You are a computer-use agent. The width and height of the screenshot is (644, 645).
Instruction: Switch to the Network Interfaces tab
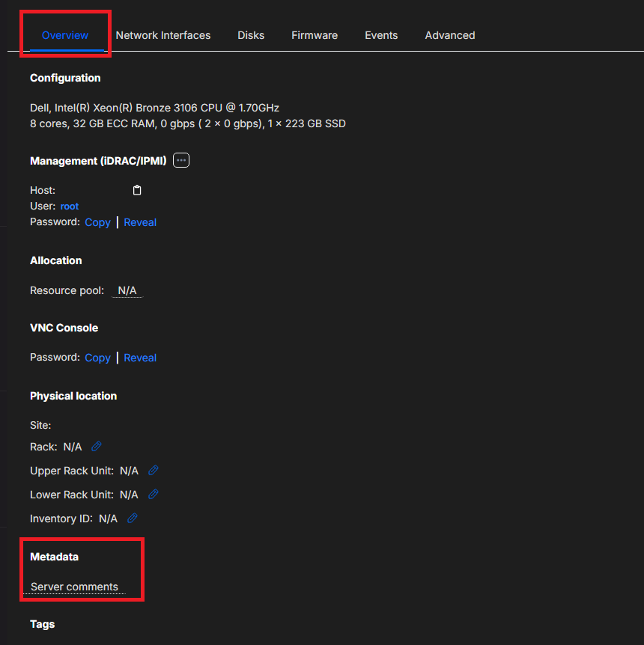tap(163, 35)
